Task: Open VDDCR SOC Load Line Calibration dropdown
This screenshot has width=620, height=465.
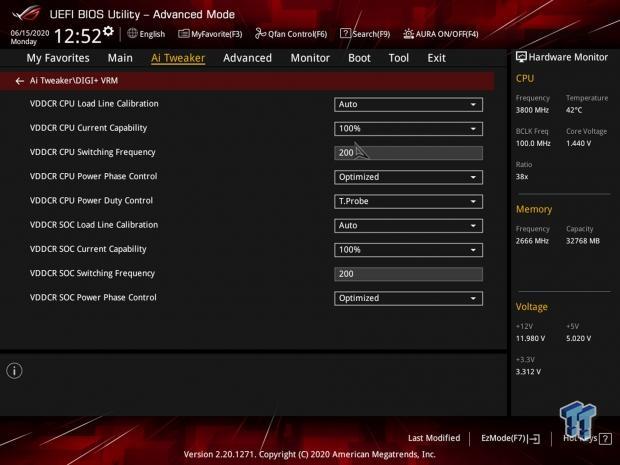Action: (408, 225)
